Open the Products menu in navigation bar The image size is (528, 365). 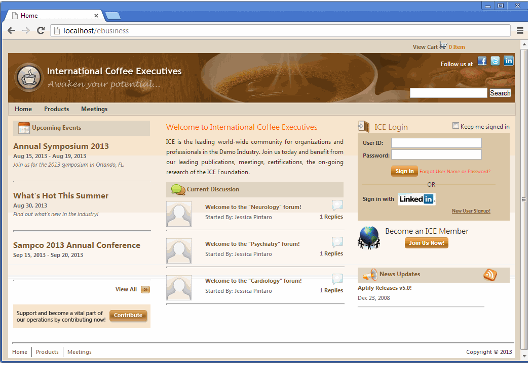[57, 109]
